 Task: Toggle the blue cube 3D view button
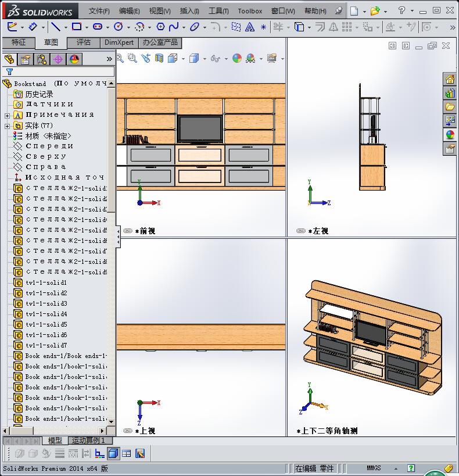(113, 453)
